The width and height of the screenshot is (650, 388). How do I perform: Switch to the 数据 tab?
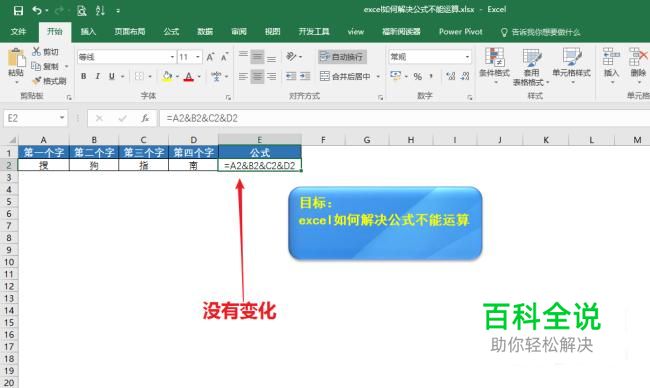pos(205,32)
